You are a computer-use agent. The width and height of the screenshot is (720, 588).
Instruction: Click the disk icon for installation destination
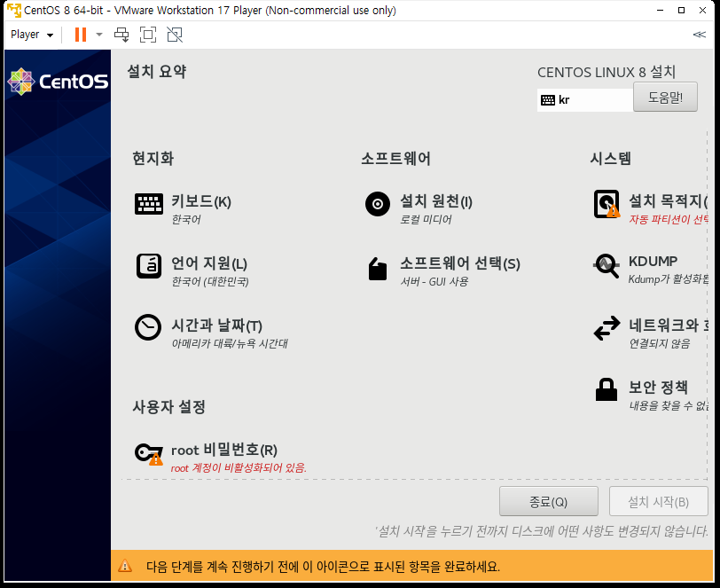click(x=607, y=204)
